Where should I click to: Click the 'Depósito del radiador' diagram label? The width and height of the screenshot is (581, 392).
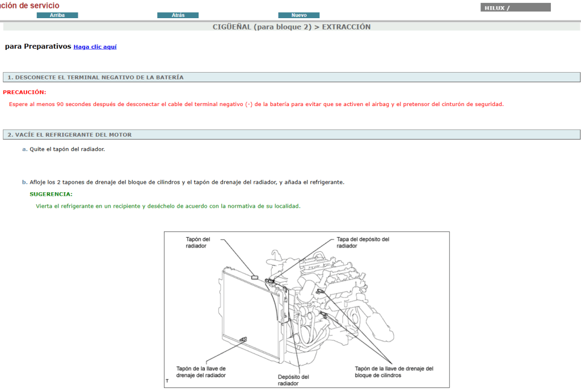click(x=293, y=380)
